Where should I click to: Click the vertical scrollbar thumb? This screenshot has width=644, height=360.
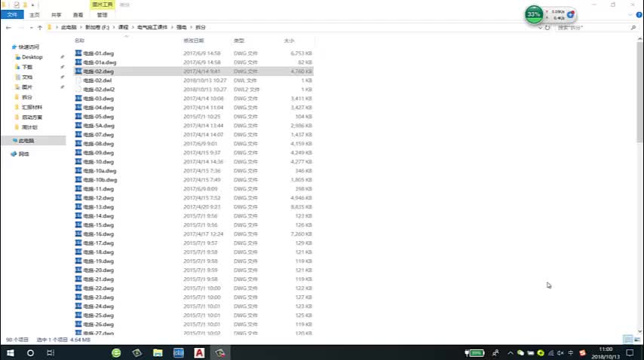pos(640,92)
